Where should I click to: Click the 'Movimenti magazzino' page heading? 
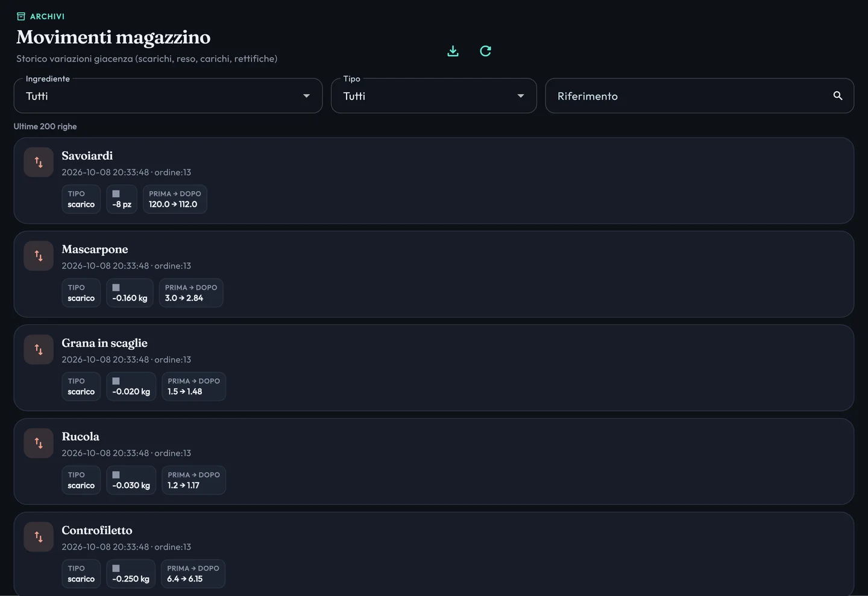tap(113, 37)
